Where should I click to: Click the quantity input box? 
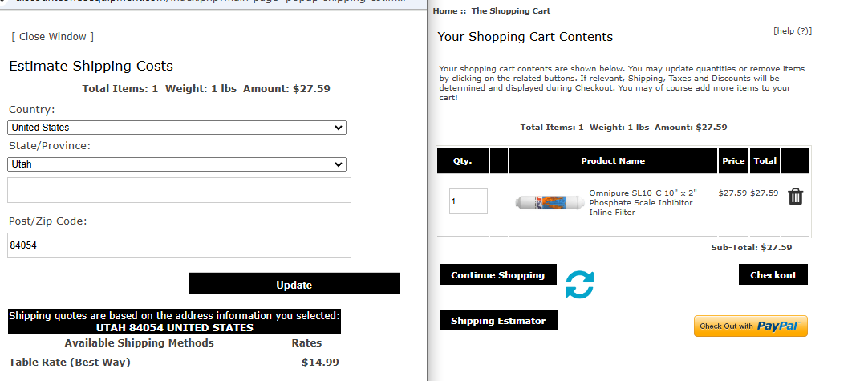468,201
